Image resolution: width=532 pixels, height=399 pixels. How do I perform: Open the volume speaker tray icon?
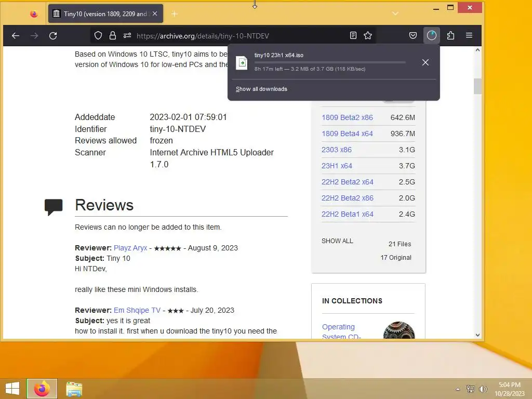coord(483,389)
